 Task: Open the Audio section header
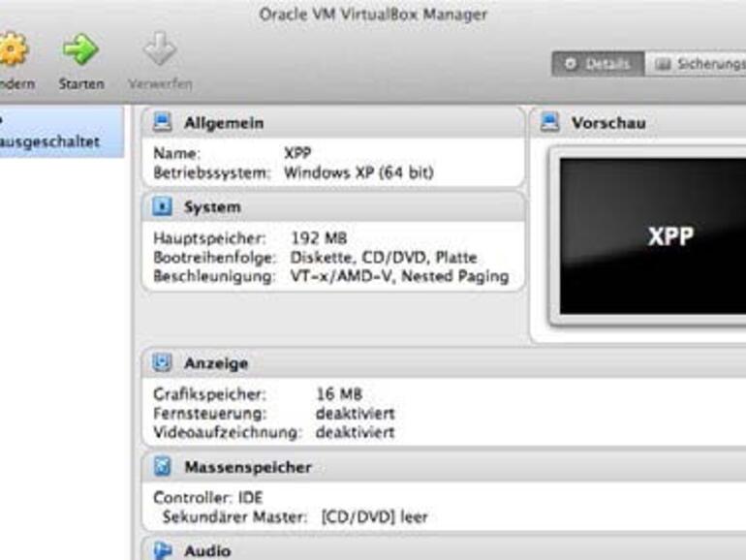point(444,550)
